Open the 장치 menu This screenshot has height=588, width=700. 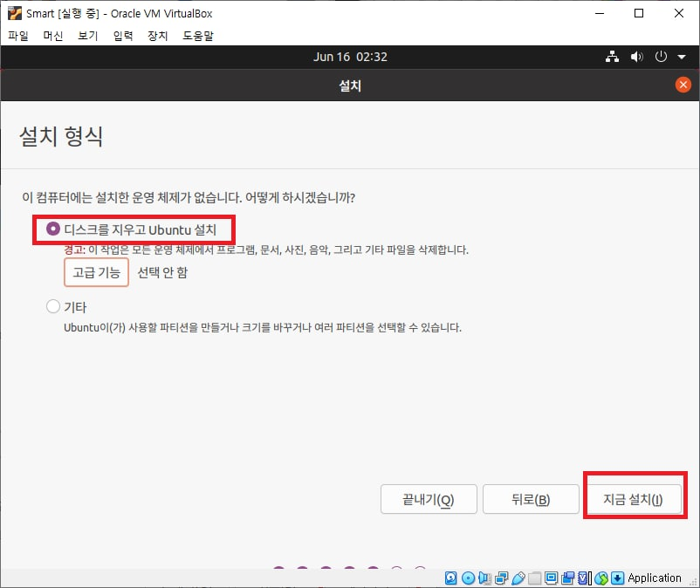coord(158,36)
